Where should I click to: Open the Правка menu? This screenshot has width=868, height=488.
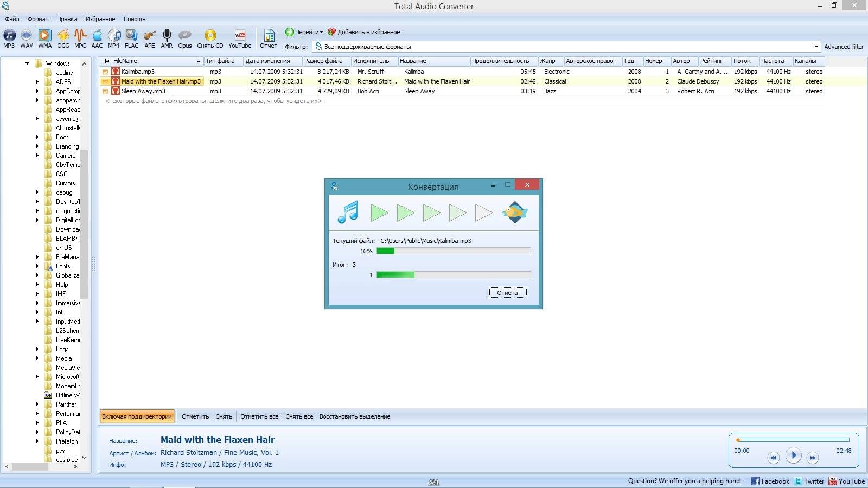[x=67, y=19]
